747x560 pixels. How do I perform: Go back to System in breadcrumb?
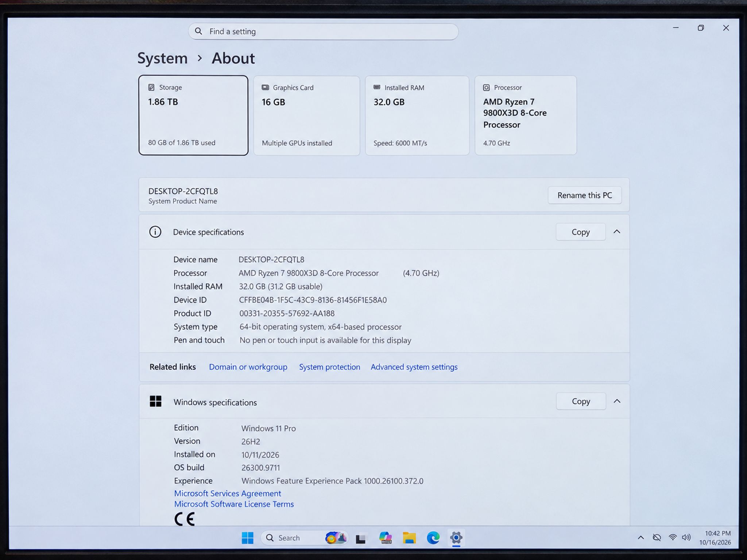[162, 58]
